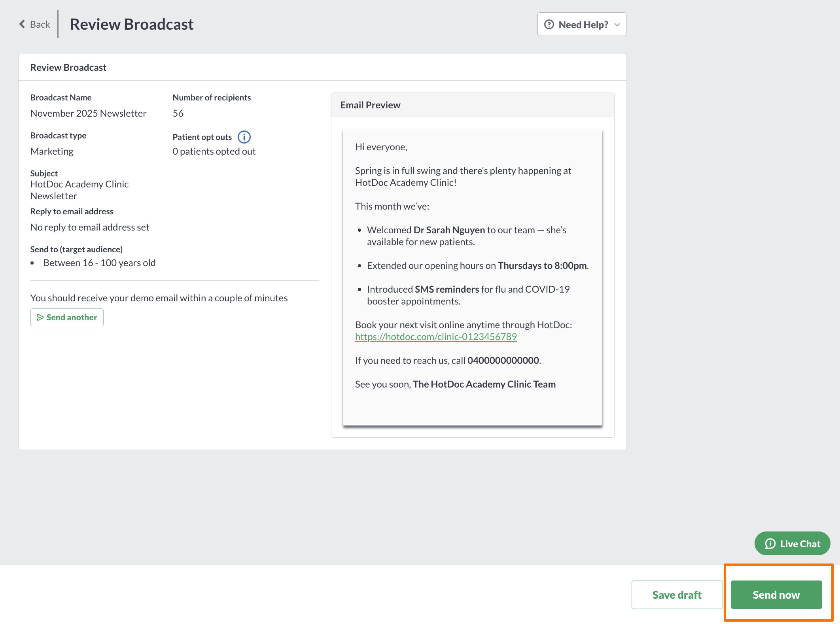840x624 pixels.
Task: Click the phone number 0400000000000
Action: pyautogui.click(x=503, y=361)
